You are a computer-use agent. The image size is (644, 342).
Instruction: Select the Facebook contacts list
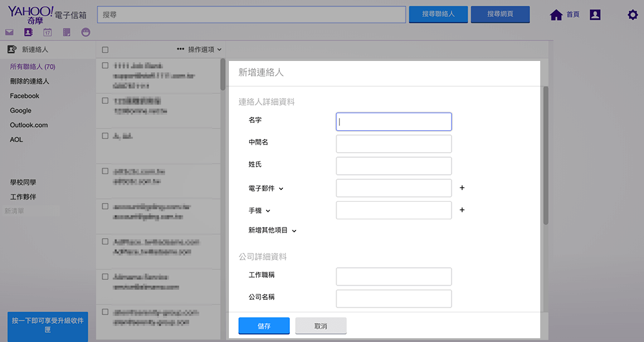click(25, 96)
